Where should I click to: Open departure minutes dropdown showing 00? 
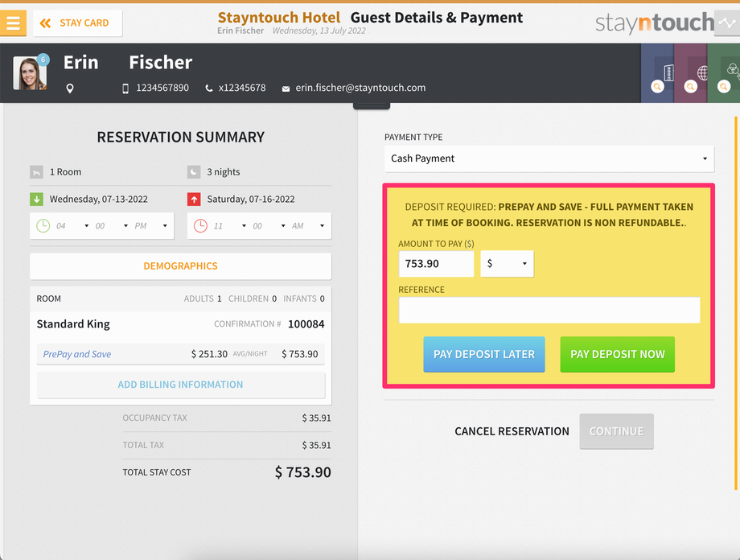[269, 226]
